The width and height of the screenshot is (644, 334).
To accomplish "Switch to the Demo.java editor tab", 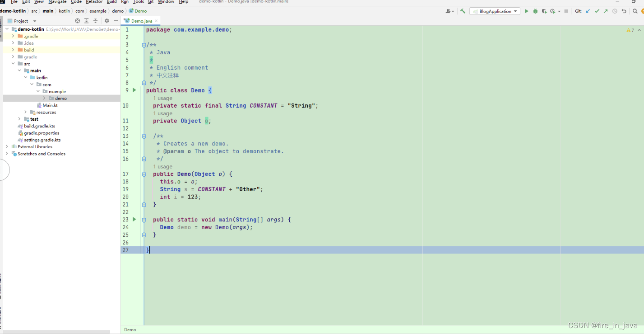I will (x=141, y=21).
